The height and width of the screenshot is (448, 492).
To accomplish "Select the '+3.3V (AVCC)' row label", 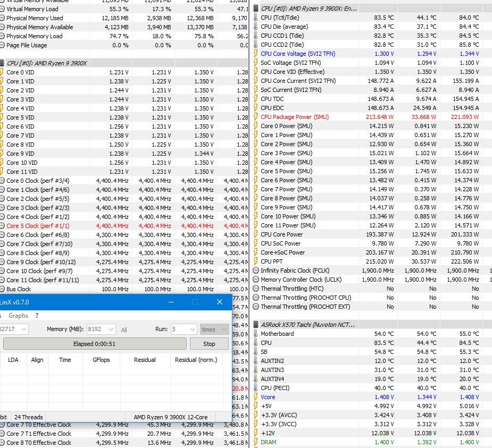I will point(279,415).
